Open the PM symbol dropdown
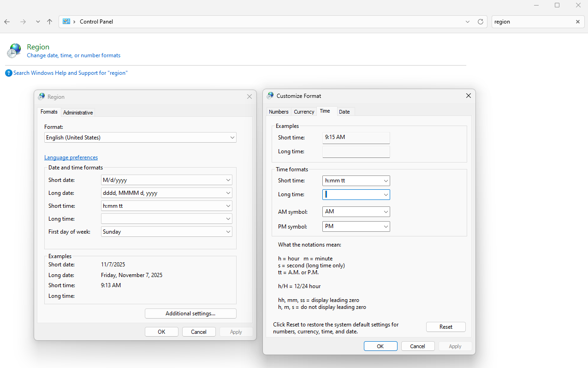Viewport: 588px width, 368px height. (x=386, y=226)
